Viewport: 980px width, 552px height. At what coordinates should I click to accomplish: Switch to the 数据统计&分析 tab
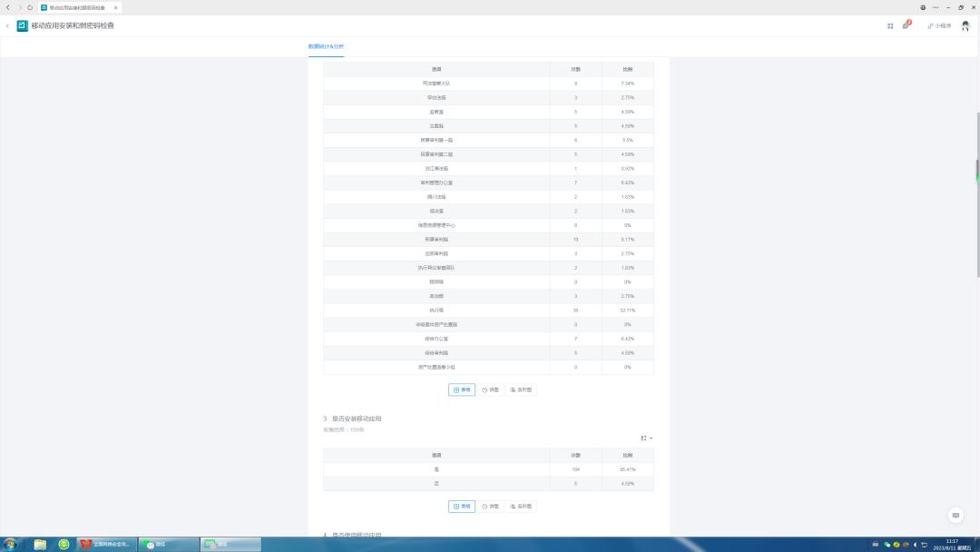pyautogui.click(x=326, y=46)
